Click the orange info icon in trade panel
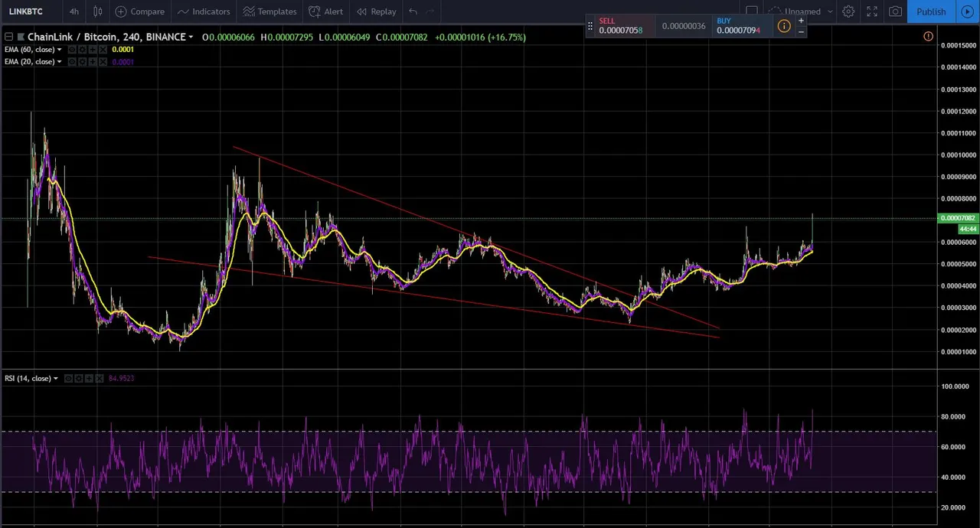 point(784,27)
